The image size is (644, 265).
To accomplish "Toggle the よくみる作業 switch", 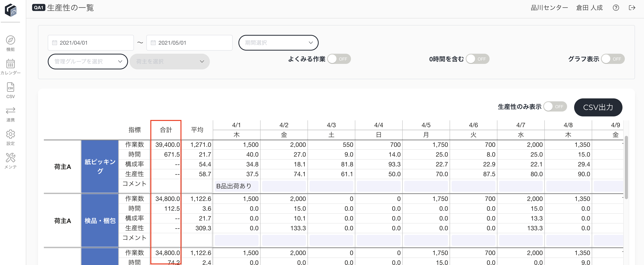I will (x=339, y=59).
